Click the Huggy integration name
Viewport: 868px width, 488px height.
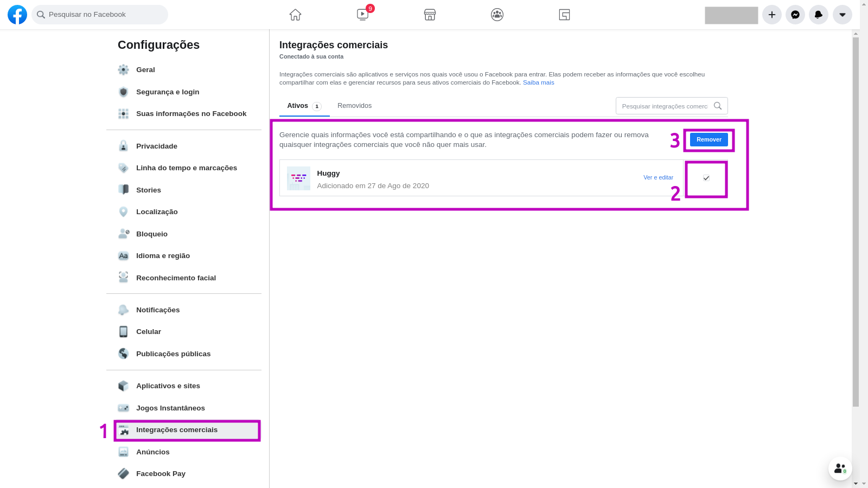(328, 174)
